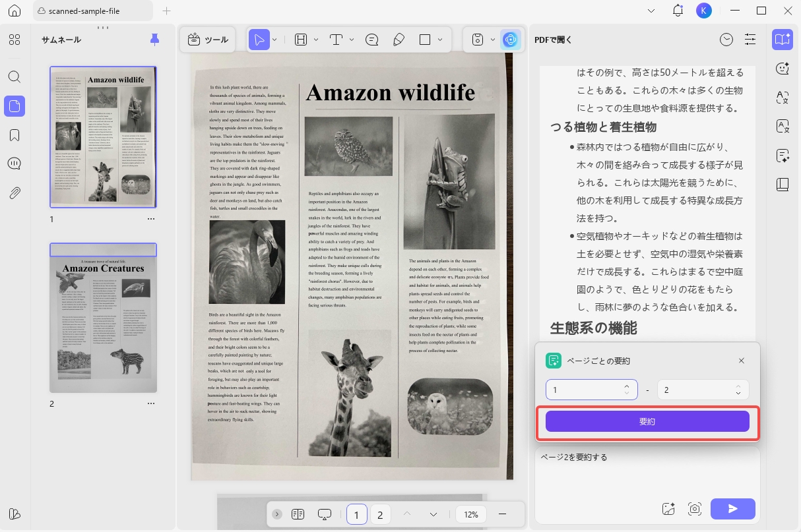Go to the previous page arrow

click(x=407, y=514)
